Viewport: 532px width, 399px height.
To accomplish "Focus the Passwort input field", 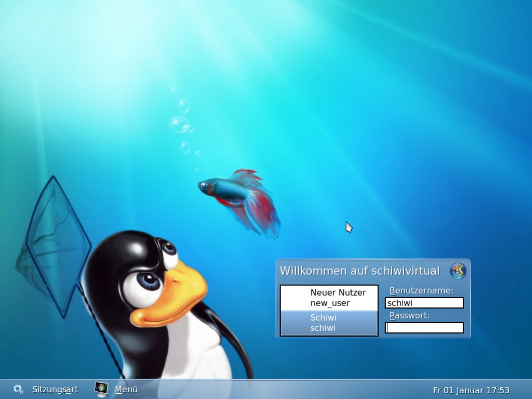I will (424, 328).
